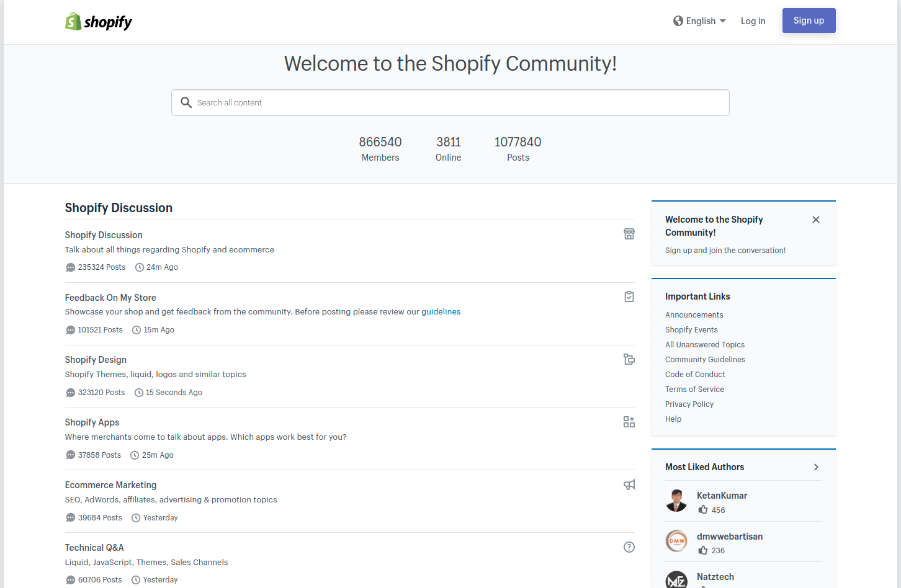Image resolution: width=901 pixels, height=588 pixels.
Task: Click the thumbs-up icon beside 236
Action: coord(702,550)
